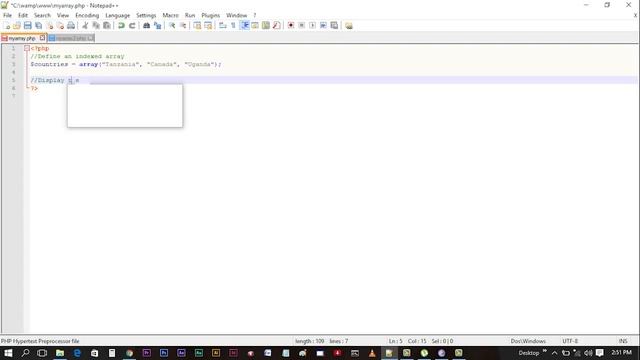Undo the last edit with the green Undo arrow
Viewport: 640px width, 360px height.
coord(121,25)
